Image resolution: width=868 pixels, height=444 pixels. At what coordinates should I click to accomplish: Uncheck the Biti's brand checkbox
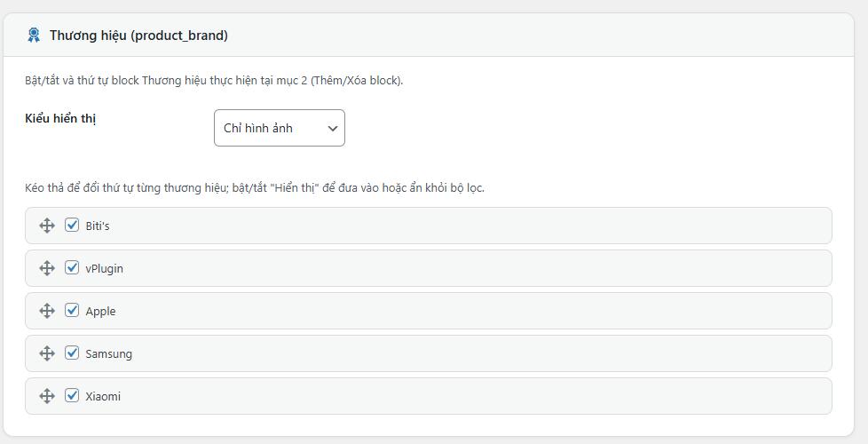coord(72,226)
